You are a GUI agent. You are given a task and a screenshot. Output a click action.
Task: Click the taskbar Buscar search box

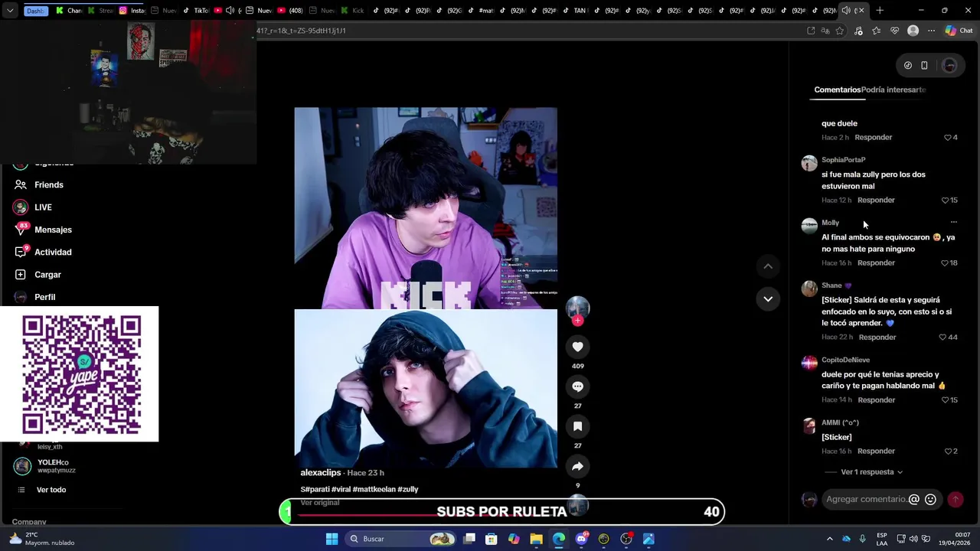click(x=401, y=539)
